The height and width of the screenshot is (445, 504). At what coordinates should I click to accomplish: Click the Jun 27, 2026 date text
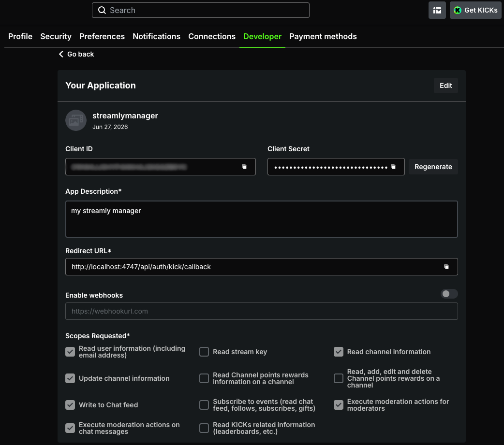110,127
